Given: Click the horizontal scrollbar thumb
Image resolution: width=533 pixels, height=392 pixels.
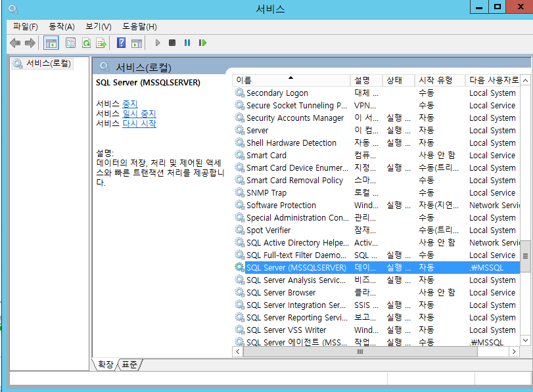Looking at the screenshot, I should [360, 351].
